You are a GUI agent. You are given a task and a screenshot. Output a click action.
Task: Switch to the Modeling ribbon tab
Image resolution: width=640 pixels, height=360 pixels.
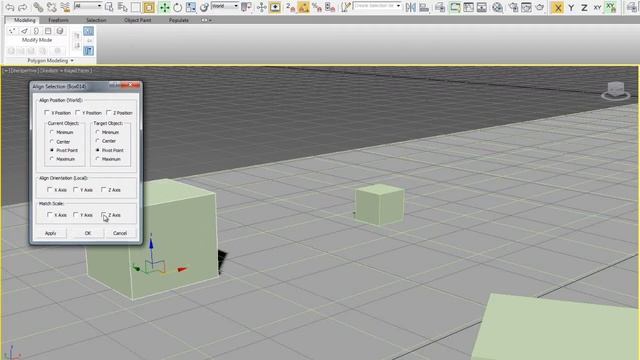pos(24,20)
